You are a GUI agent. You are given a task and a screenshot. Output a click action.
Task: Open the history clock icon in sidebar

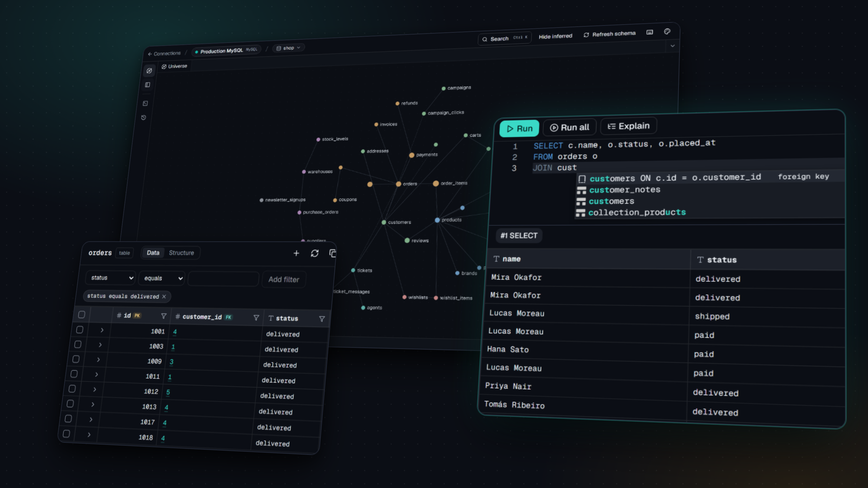pyautogui.click(x=144, y=118)
